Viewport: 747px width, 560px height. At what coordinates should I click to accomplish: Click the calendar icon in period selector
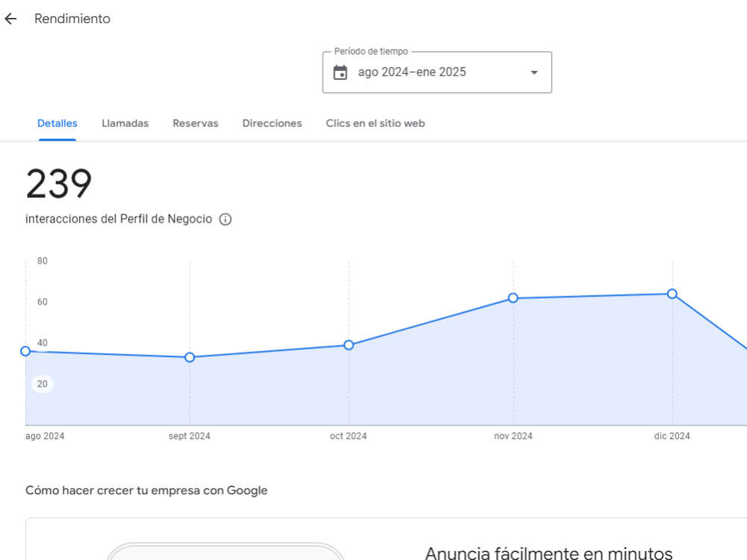coord(340,72)
